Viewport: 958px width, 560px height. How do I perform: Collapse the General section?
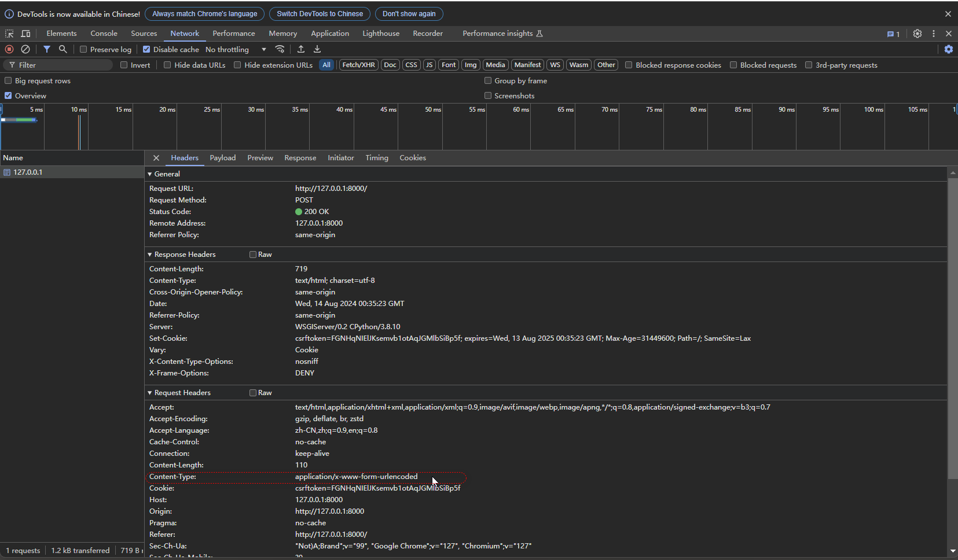point(150,174)
